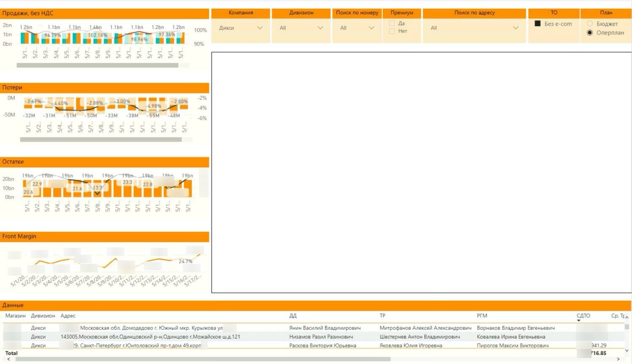Click the 17.7 label in Остатки chart

[x=97, y=188]
